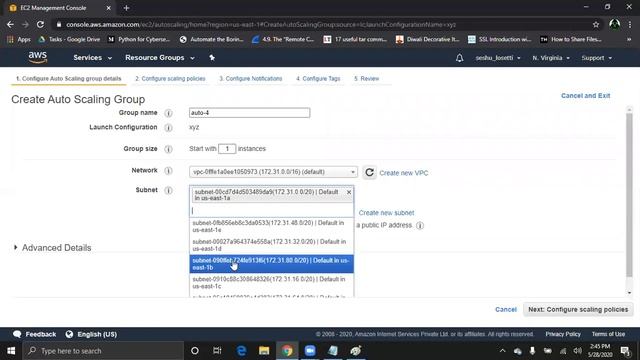The height and width of the screenshot is (360, 640).
Task: Go to step 4 Configure Tags
Action: pyautogui.click(x=318, y=79)
